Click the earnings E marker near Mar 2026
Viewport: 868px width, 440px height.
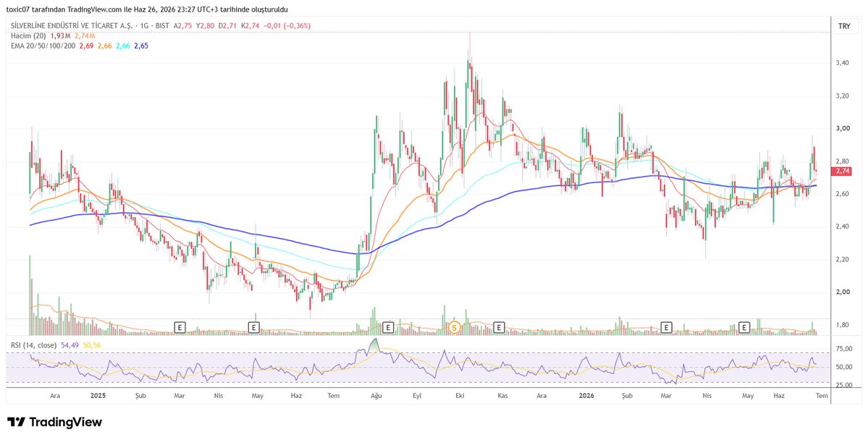click(667, 328)
